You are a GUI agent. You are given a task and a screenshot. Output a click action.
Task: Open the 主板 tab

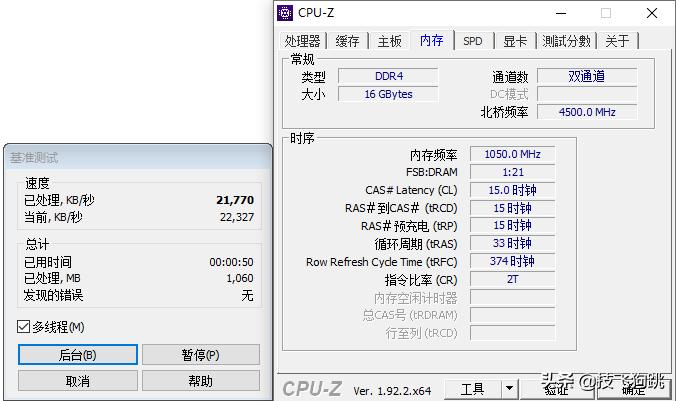389,41
